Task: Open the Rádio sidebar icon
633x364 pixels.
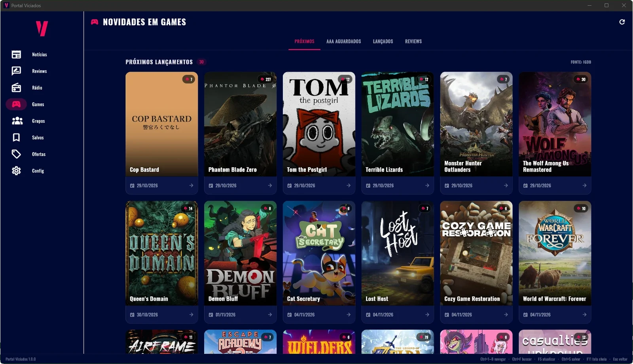Action: [16, 88]
